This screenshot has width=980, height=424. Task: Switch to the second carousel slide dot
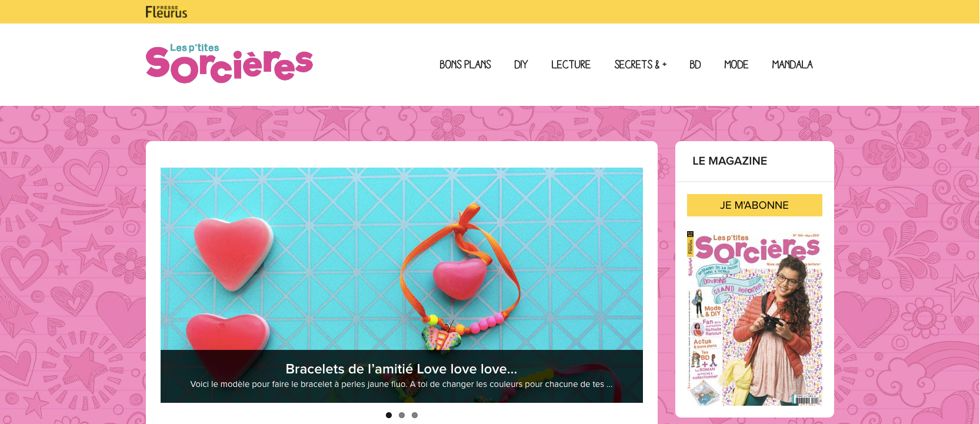(402, 415)
